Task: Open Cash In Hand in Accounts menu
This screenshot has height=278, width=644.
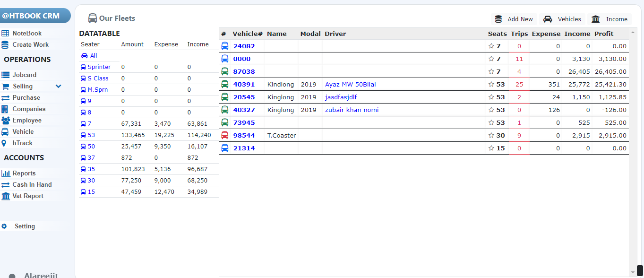Action: (32, 185)
